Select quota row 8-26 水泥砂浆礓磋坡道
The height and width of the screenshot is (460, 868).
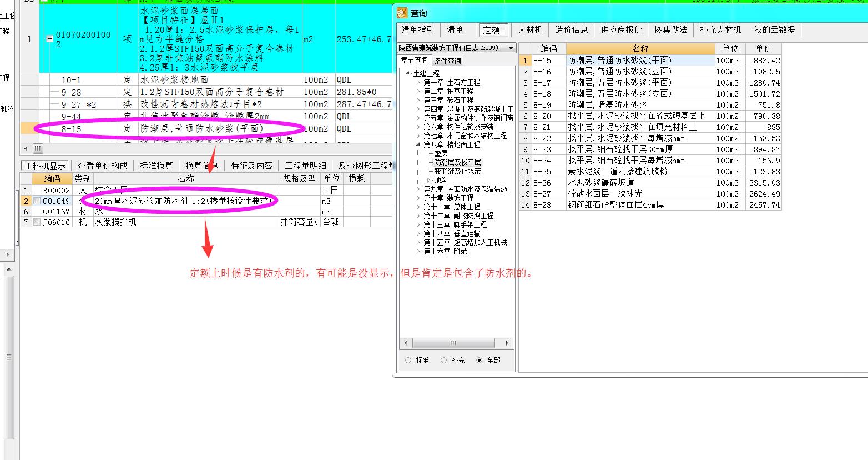pos(650,182)
